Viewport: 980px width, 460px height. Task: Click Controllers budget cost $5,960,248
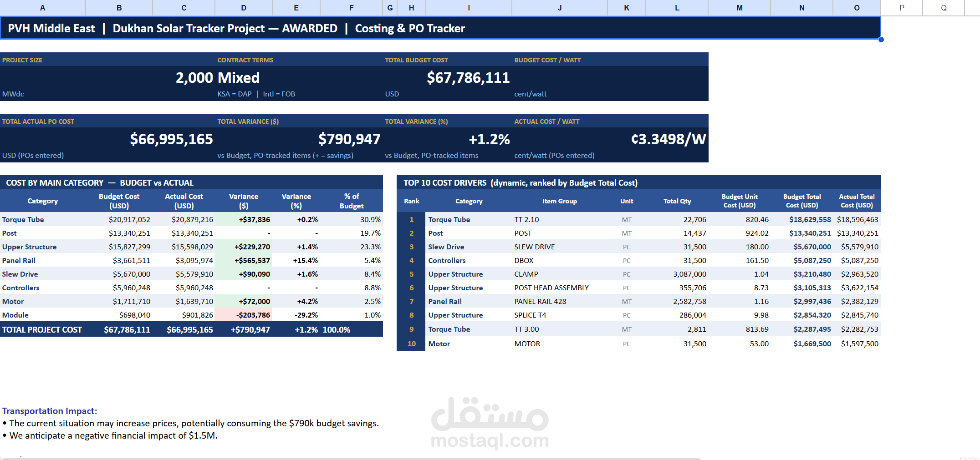(x=132, y=288)
